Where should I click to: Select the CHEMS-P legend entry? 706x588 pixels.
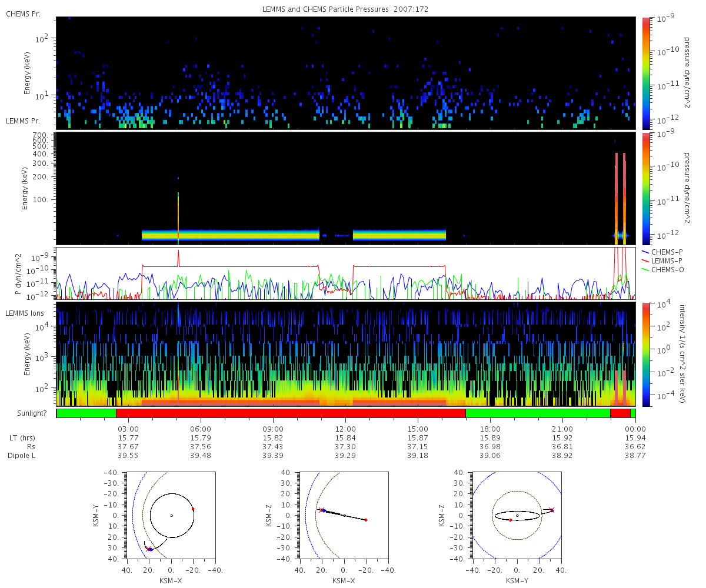pyautogui.click(x=668, y=252)
